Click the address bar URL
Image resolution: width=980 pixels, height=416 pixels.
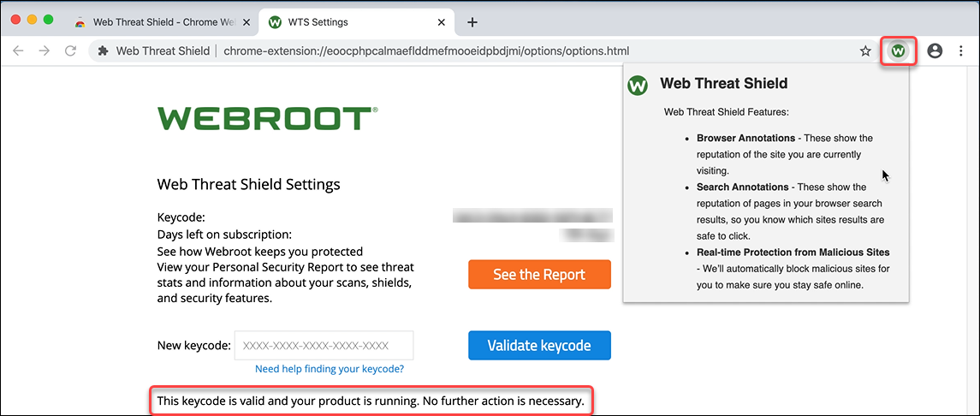click(426, 51)
